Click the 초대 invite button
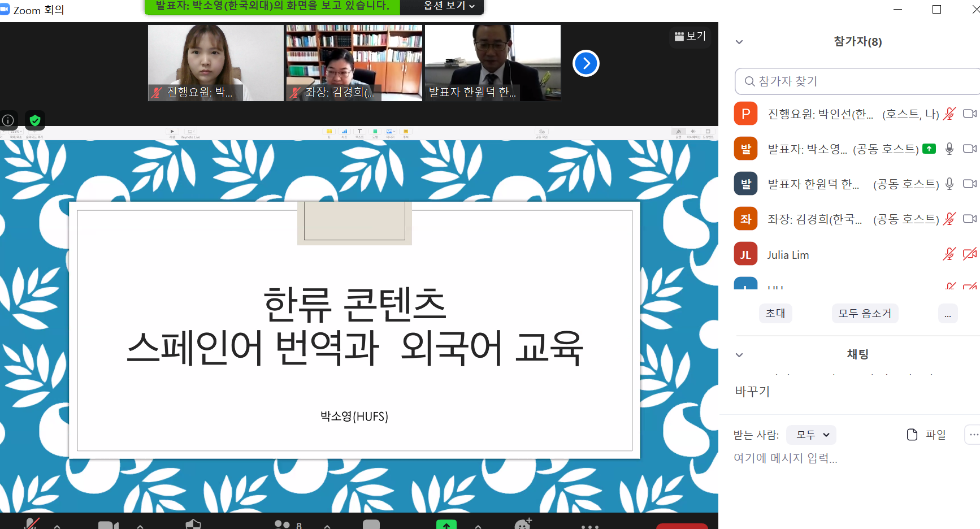 pyautogui.click(x=775, y=313)
